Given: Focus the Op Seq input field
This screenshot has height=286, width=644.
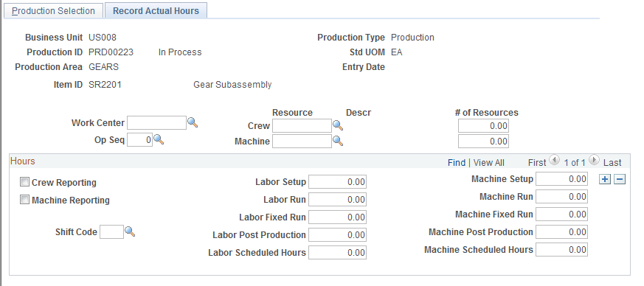Looking at the screenshot, I should click(x=139, y=140).
